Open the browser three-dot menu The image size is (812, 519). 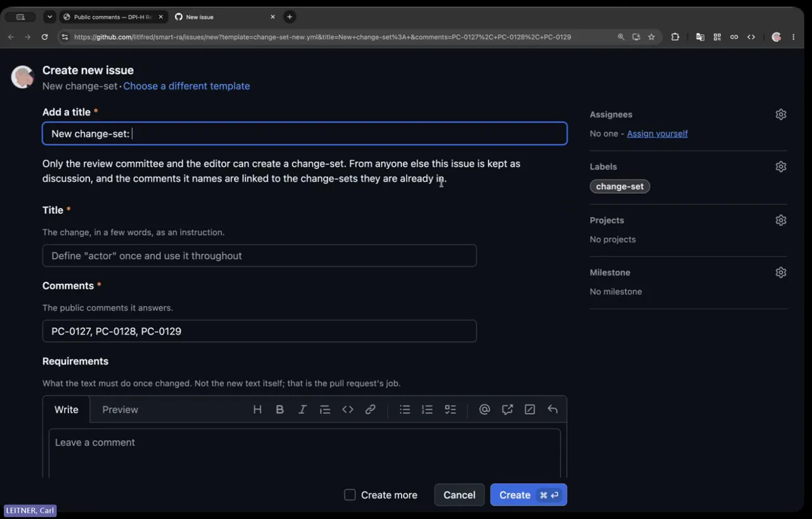point(794,37)
